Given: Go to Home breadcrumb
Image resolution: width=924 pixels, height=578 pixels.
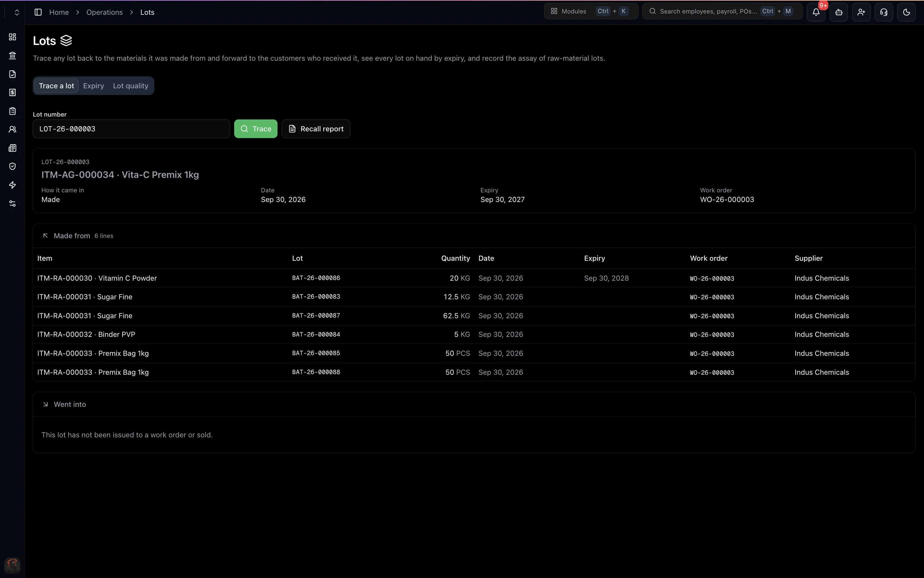Looking at the screenshot, I should pos(59,12).
